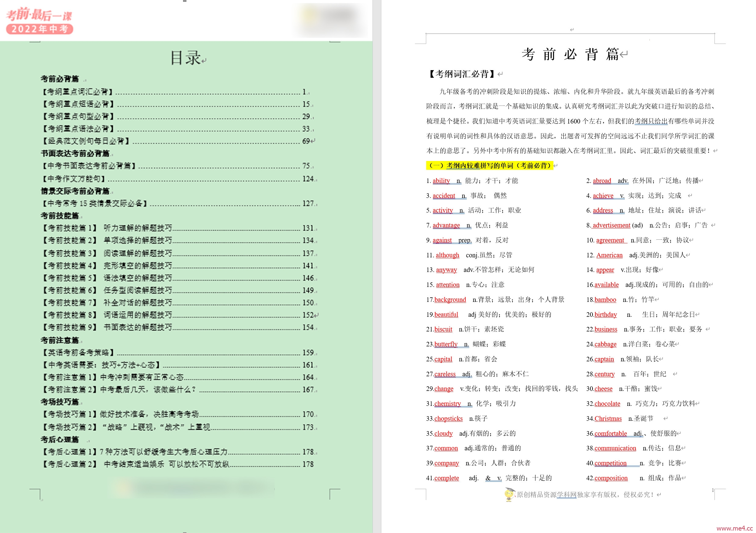756x533 pixels.
Task: Select the section heading 考前技能篇
Action: 59,216
